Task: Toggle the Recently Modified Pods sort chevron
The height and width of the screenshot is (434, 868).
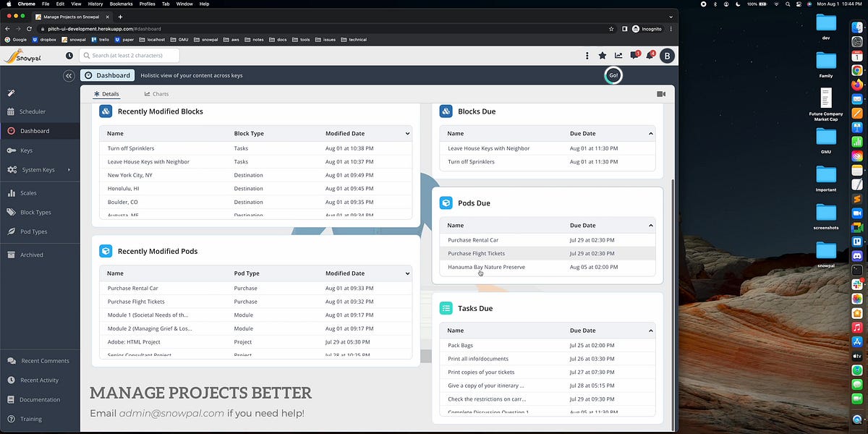Action: (408, 273)
